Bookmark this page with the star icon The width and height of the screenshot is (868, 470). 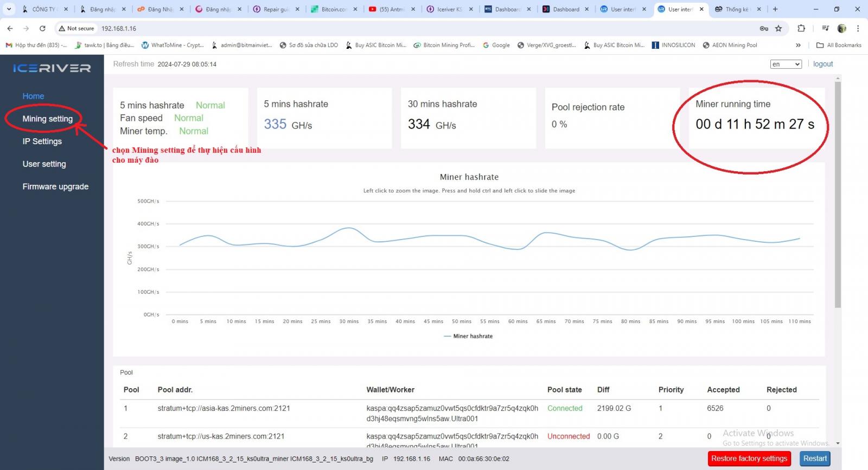[778, 28]
